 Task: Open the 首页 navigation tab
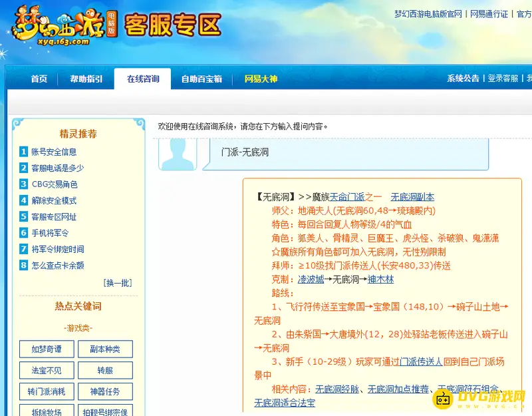(39, 79)
